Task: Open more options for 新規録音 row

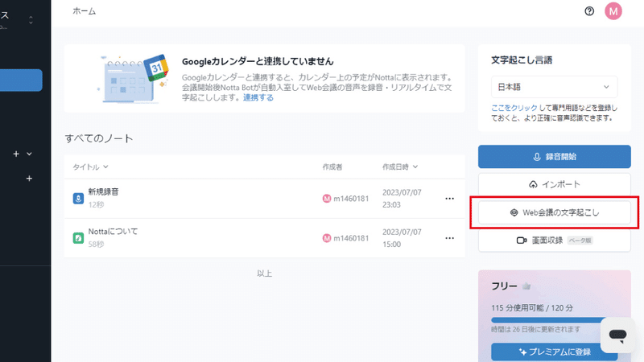Action: coord(450,199)
